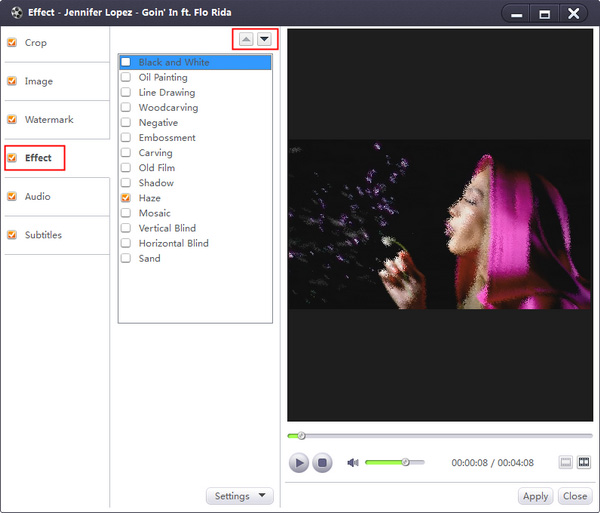Close the window with X button

pos(573,14)
